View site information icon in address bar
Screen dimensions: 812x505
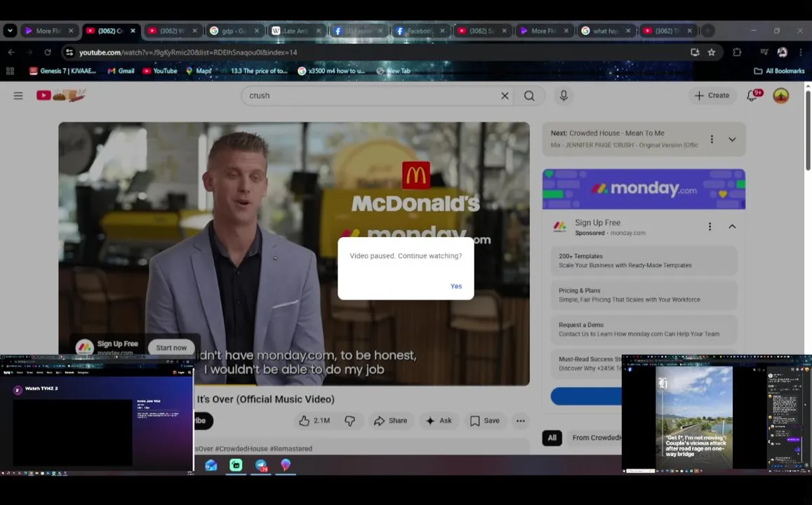click(69, 53)
